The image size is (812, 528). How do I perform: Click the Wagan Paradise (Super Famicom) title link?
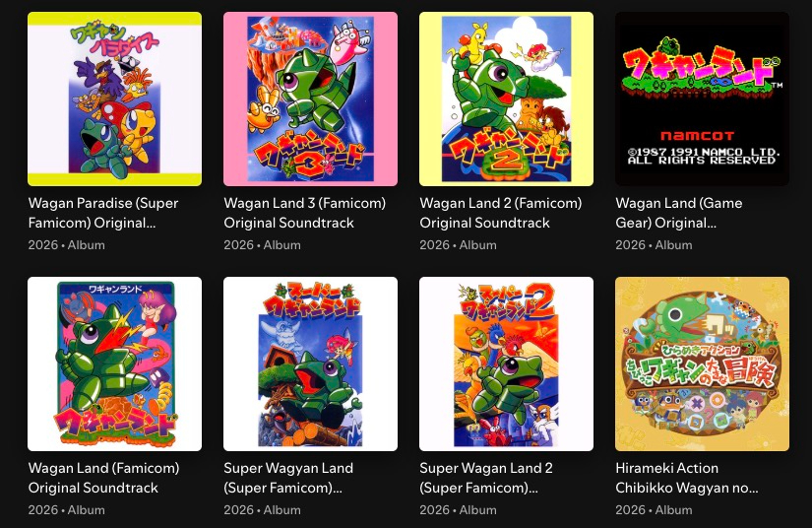tap(103, 213)
